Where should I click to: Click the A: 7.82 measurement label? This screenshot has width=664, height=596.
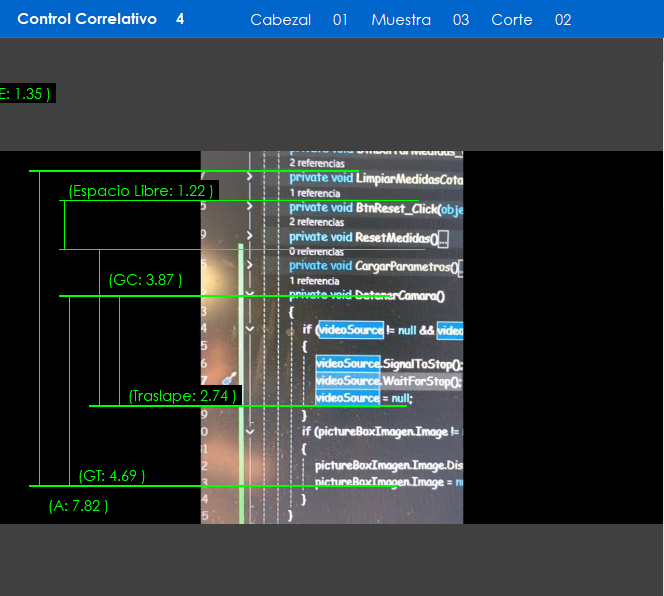pos(78,506)
